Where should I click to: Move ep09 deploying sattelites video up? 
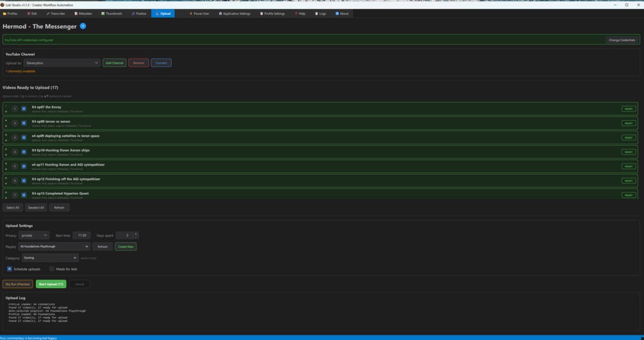[6, 135]
